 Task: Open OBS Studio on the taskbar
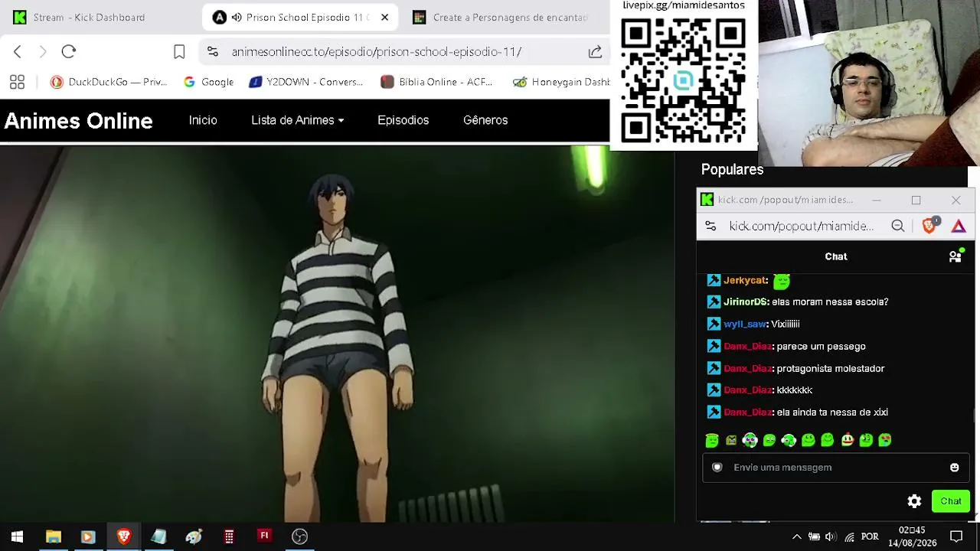click(x=299, y=536)
